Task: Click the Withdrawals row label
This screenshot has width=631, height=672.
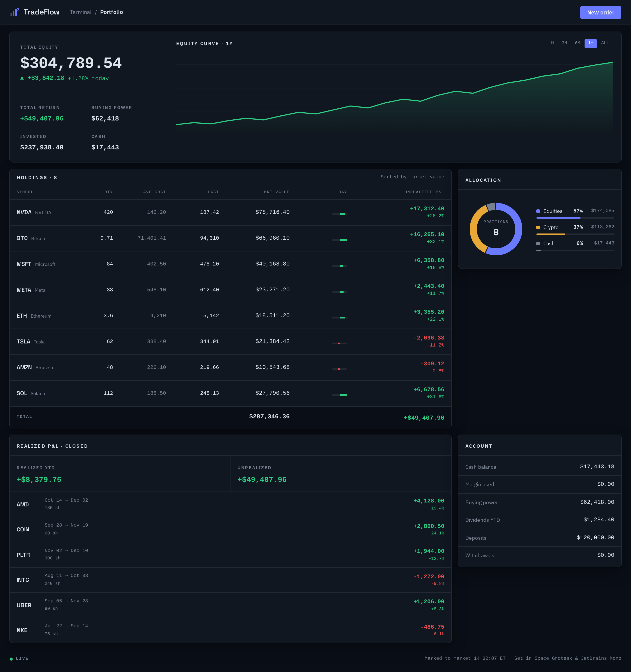Action: tap(480, 555)
